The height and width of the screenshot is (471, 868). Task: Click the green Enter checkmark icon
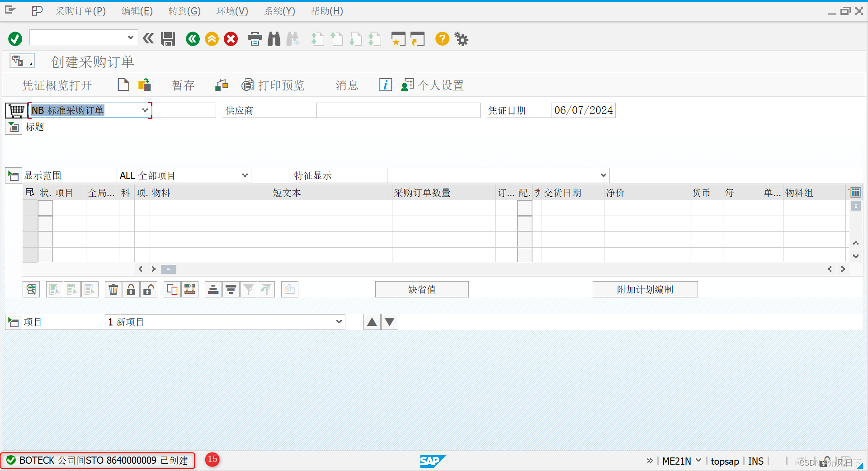pos(15,39)
